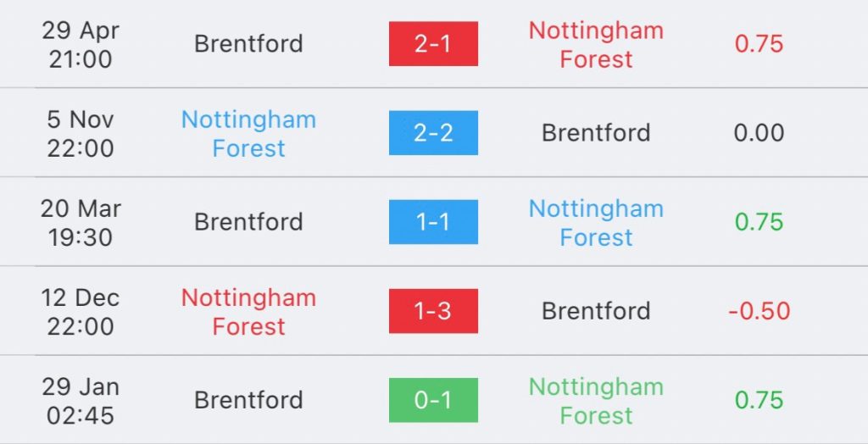Click the -0.50 handicap value

click(x=759, y=311)
